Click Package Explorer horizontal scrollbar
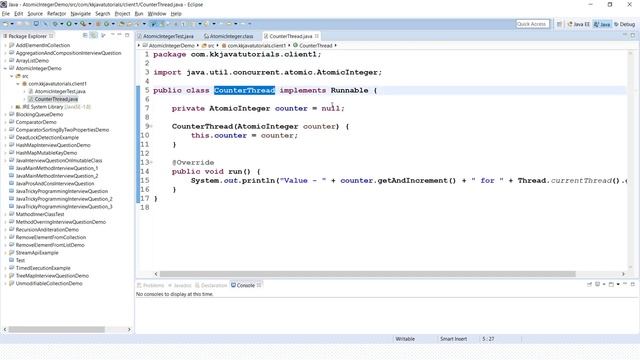The width and height of the screenshot is (640, 360). click(x=57, y=329)
